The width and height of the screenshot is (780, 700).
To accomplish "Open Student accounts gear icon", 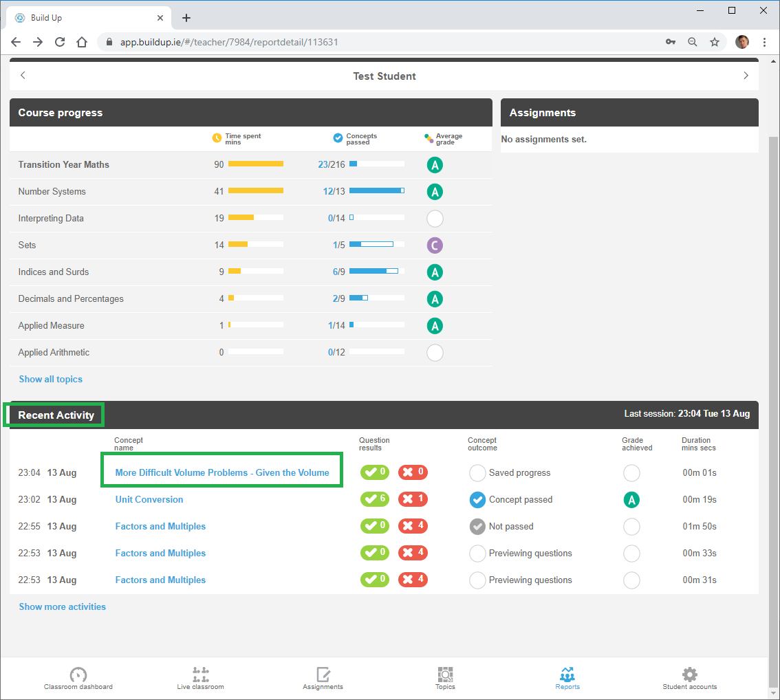I will coord(689,675).
